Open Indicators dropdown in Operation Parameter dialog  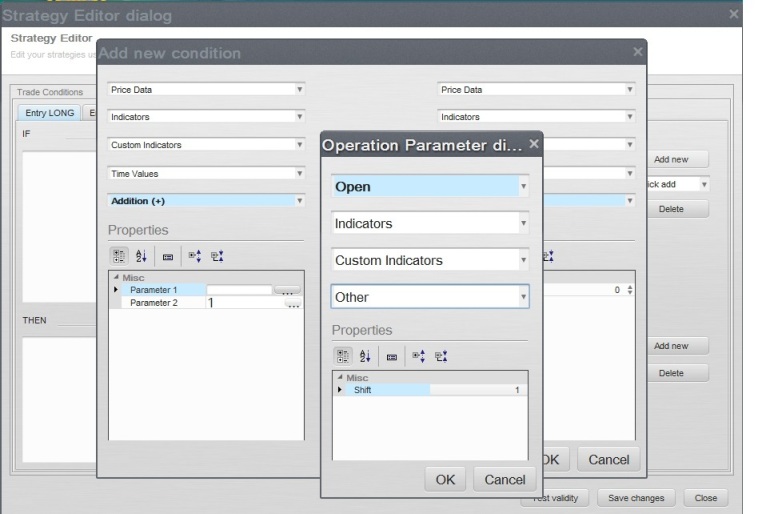point(523,223)
